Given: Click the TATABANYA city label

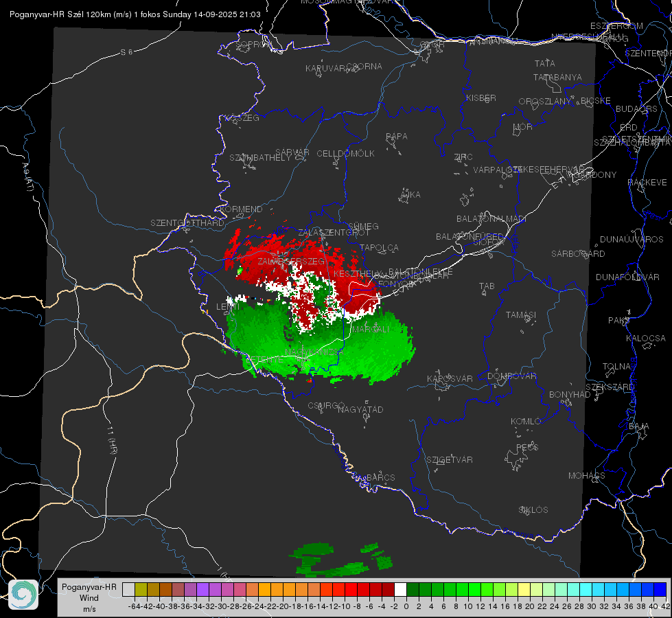Looking at the screenshot, I should coord(557,77).
